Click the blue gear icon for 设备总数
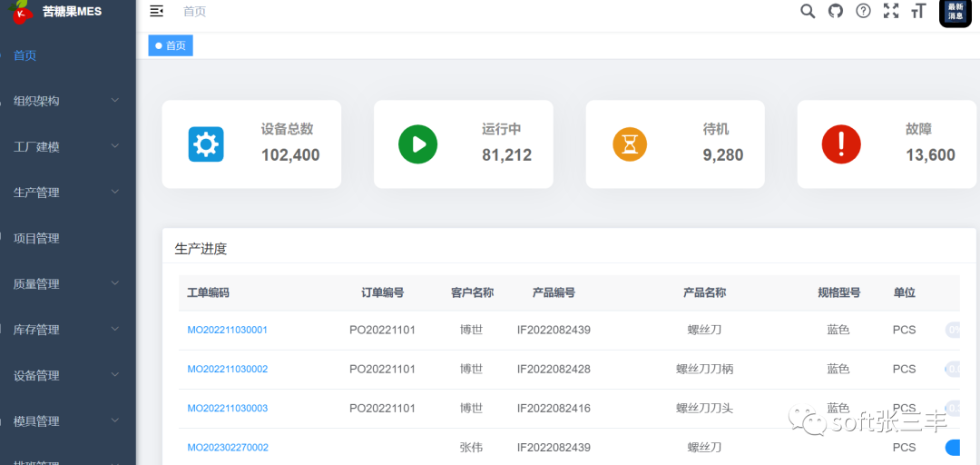 coord(206,144)
